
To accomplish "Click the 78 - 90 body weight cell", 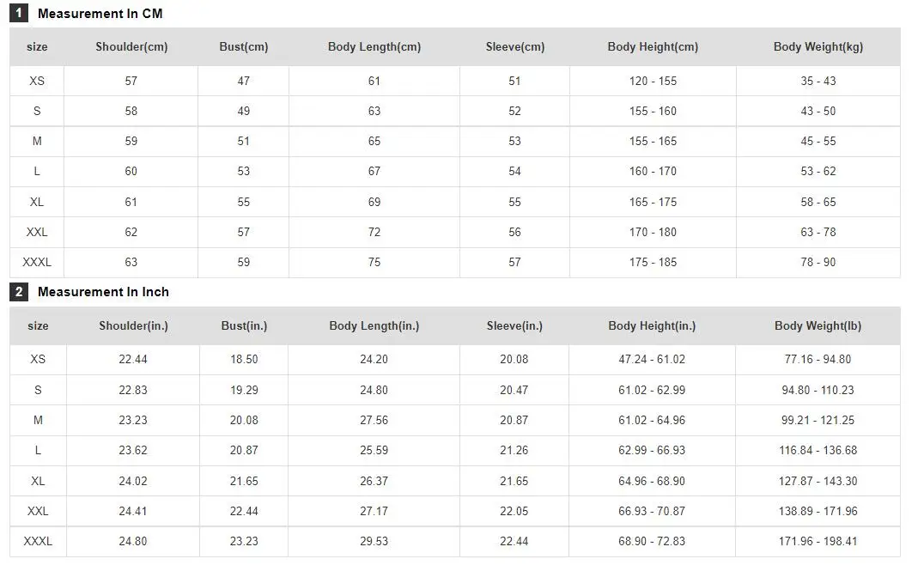I will tap(818, 262).
